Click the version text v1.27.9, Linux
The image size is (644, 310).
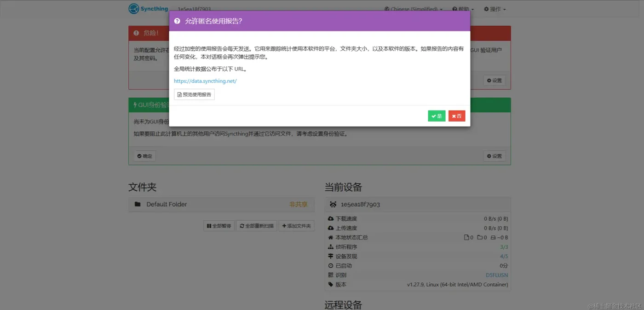click(458, 285)
